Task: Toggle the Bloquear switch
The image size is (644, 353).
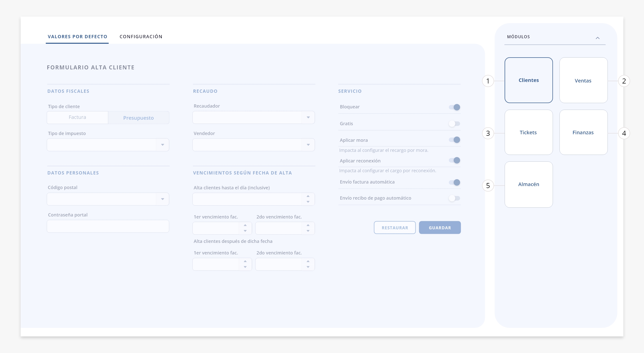Action: (455, 107)
